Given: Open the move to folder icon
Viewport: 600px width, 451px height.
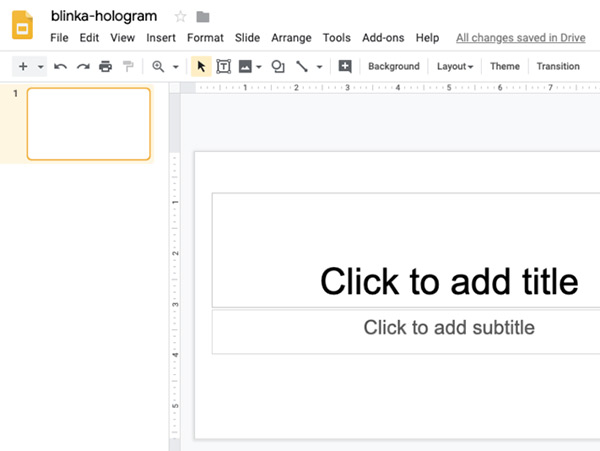Looking at the screenshot, I should [203, 17].
